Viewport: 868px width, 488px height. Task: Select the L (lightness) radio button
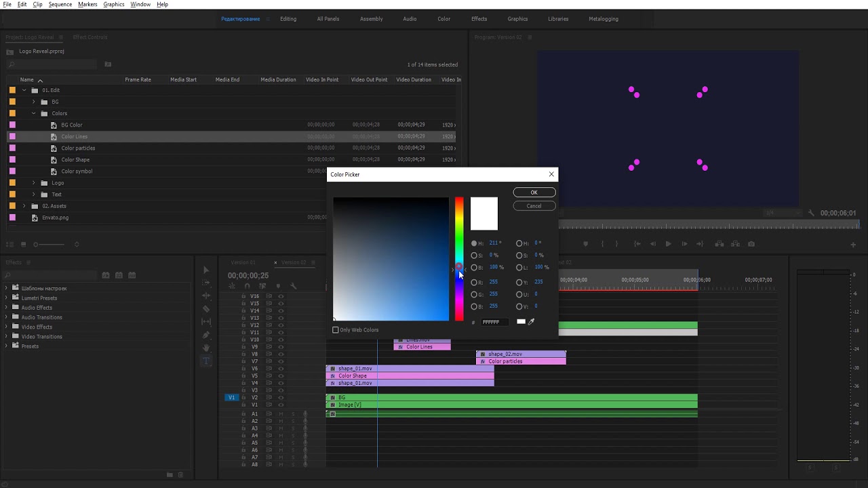pyautogui.click(x=519, y=268)
